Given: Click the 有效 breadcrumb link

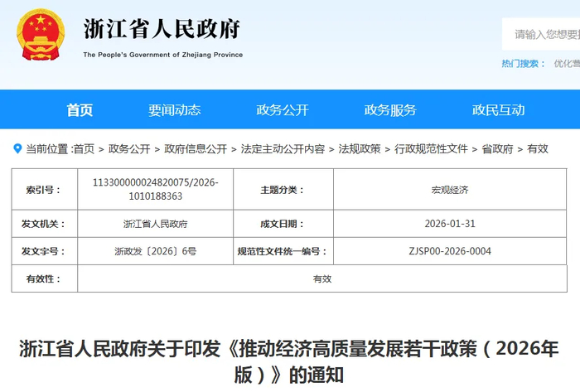Looking at the screenshot, I should (x=538, y=149).
